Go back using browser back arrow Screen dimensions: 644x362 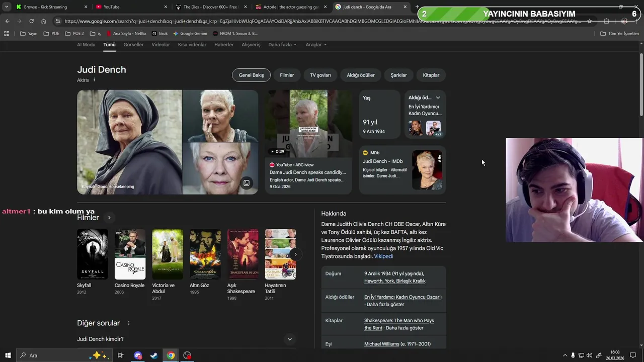point(7,21)
